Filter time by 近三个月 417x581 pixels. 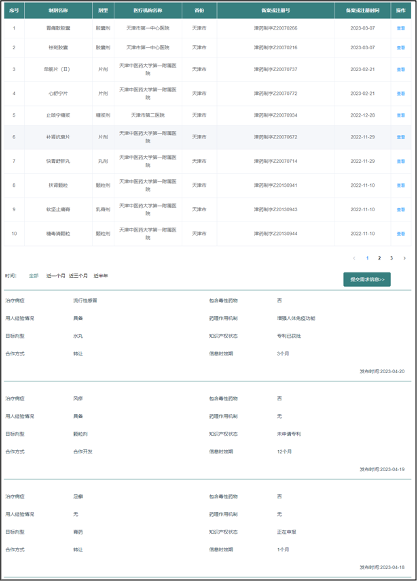pyautogui.click(x=78, y=276)
